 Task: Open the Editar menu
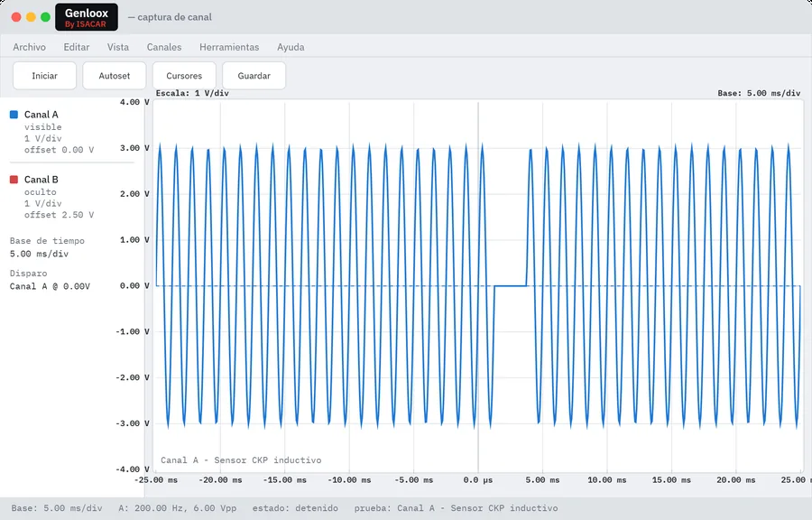(77, 47)
